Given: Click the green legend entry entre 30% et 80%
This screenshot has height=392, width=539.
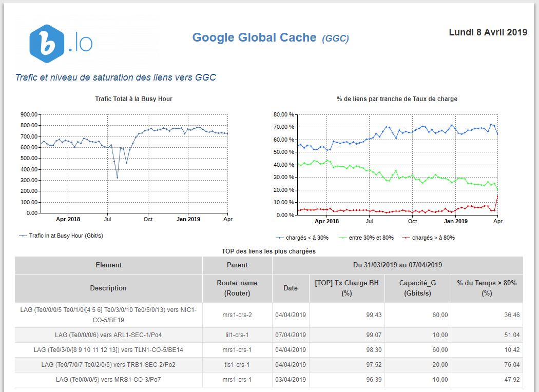Looking at the screenshot, I should (x=366, y=238).
